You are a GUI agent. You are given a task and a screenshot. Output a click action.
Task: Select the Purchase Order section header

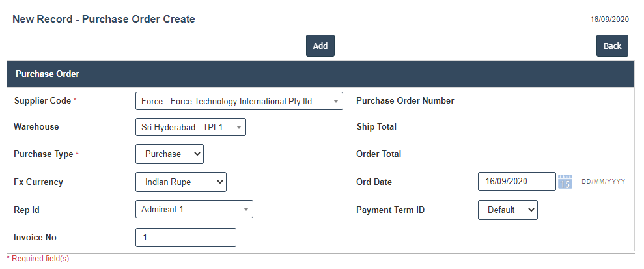coord(48,74)
